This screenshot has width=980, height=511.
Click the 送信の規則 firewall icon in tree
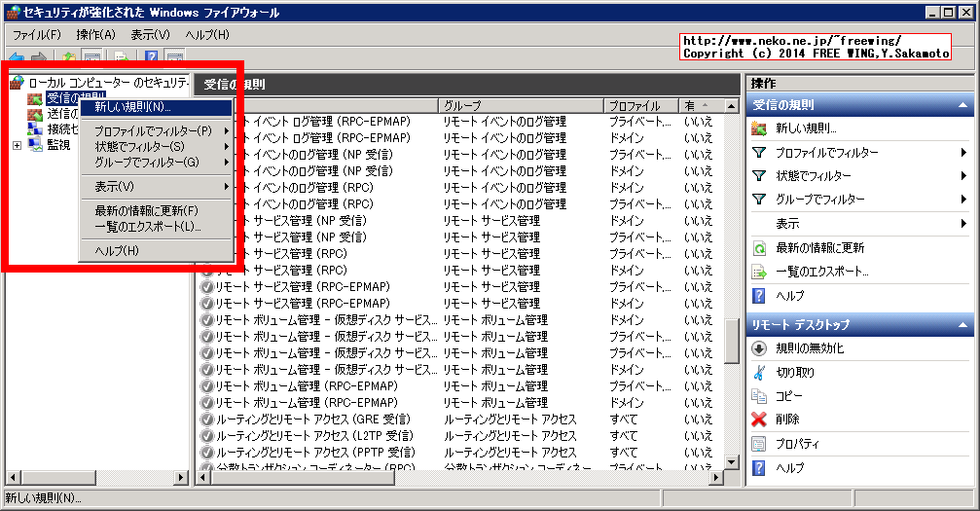tap(35, 115)
